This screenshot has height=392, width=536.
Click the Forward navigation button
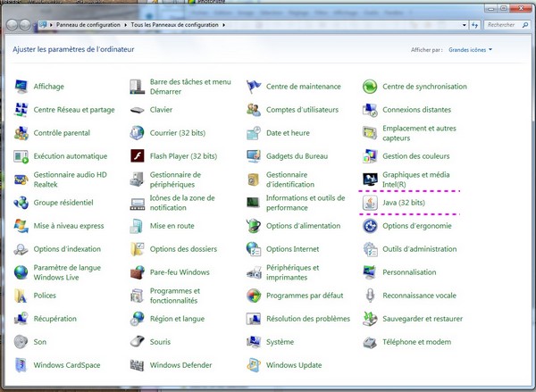pyautogui.click(x=25, y=25)
